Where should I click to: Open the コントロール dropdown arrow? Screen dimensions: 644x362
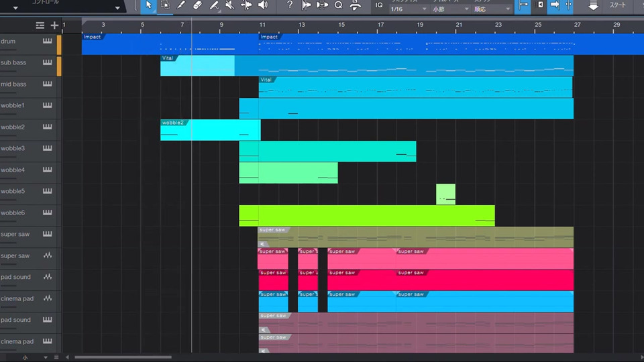117,8
